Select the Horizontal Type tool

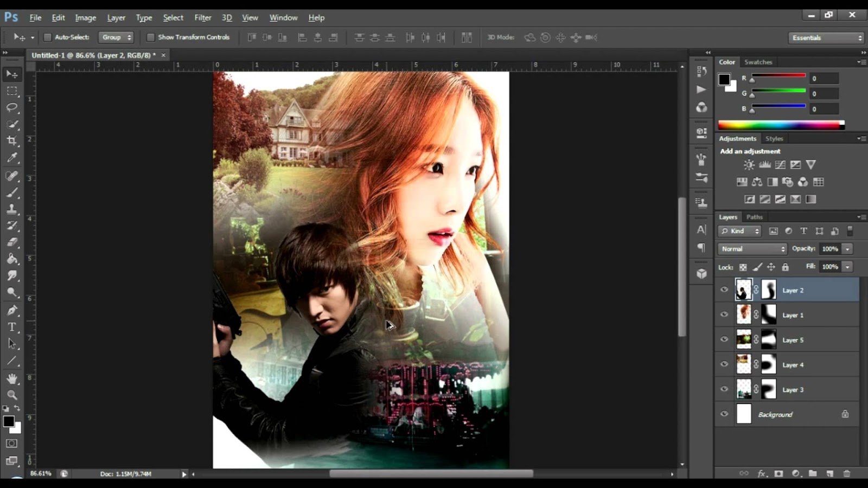click(12, 327)
